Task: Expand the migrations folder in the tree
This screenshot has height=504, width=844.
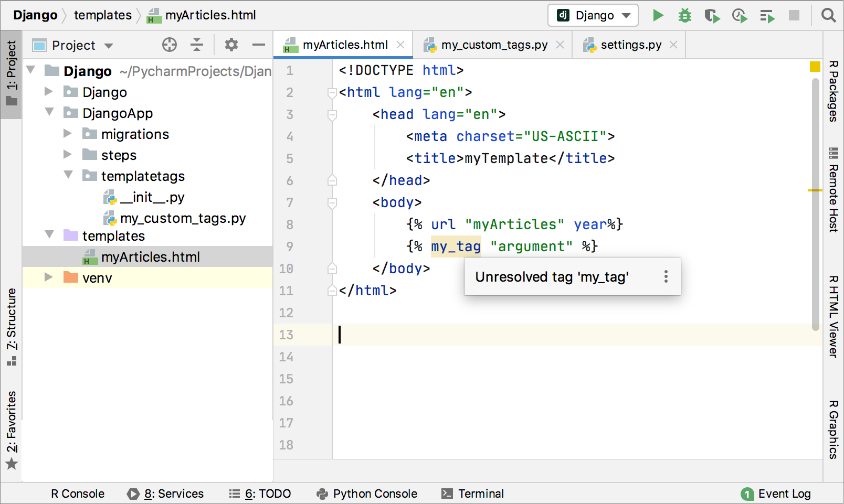Action: coord(68,134)
